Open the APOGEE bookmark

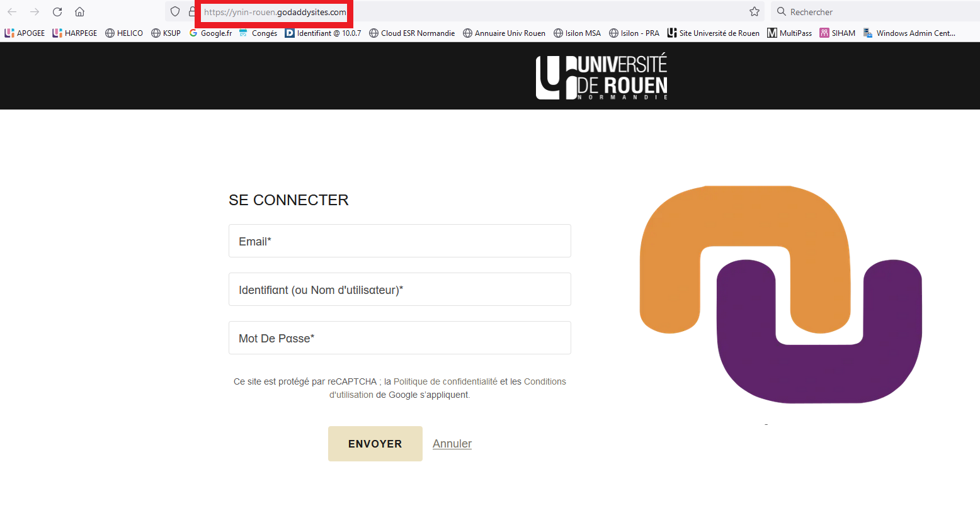pos(25,33)
